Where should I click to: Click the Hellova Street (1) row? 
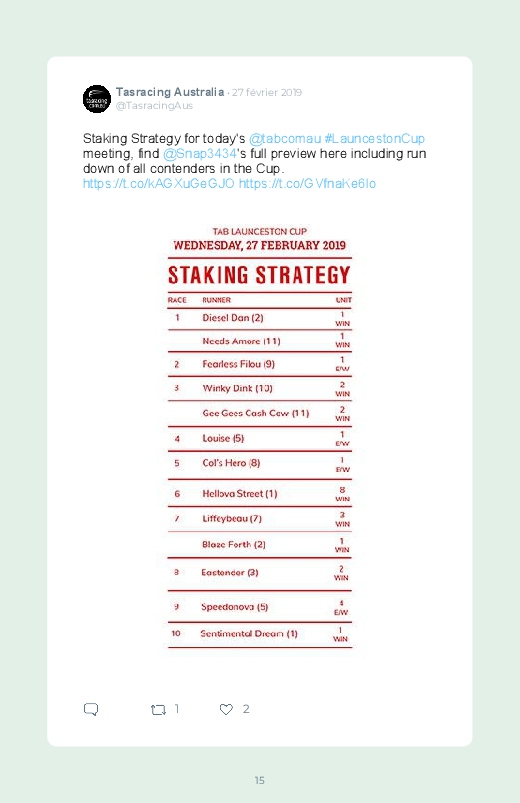click(x=260, y=494)
